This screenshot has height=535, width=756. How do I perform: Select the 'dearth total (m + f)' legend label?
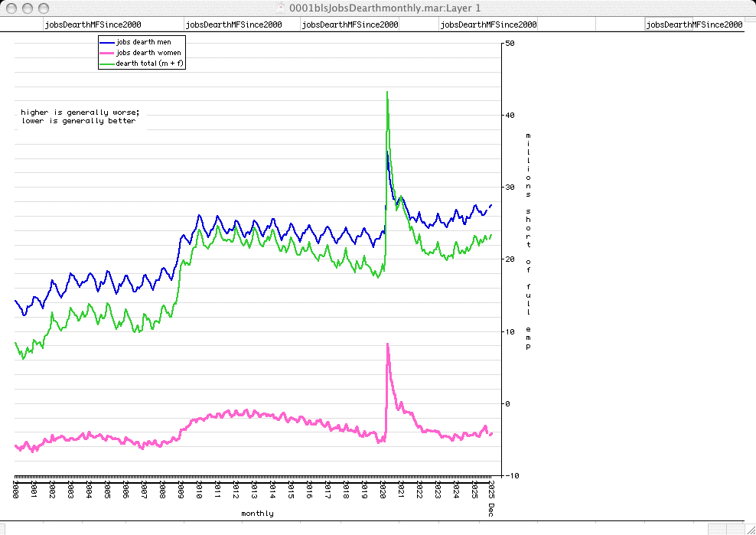pos(149,64)
